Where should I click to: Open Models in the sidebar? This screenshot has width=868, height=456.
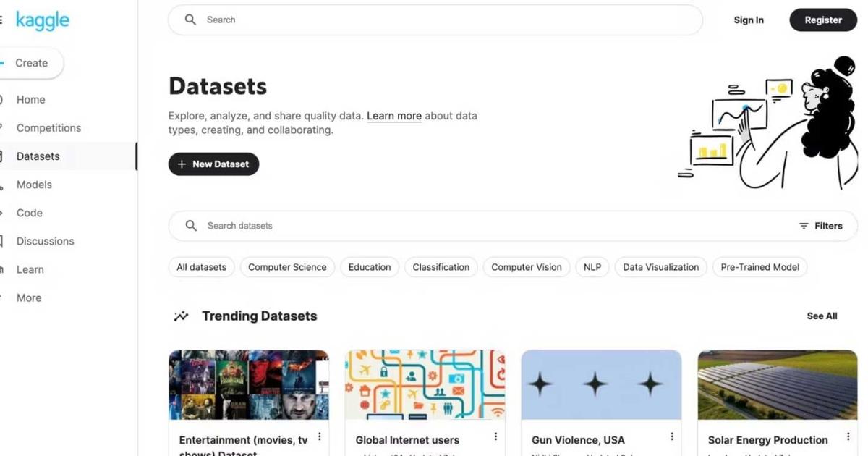pyautogui.click(x=34, y=185)
